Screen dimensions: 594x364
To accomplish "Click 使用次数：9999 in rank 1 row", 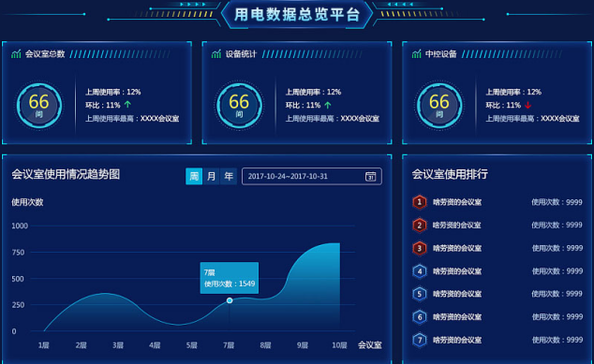I will [557, 202].
